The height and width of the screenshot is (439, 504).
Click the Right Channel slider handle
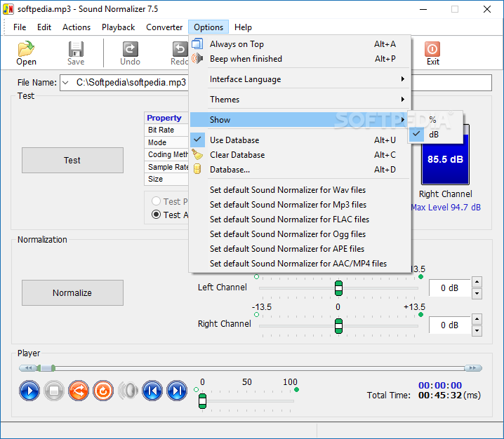(x=338, y=326)
